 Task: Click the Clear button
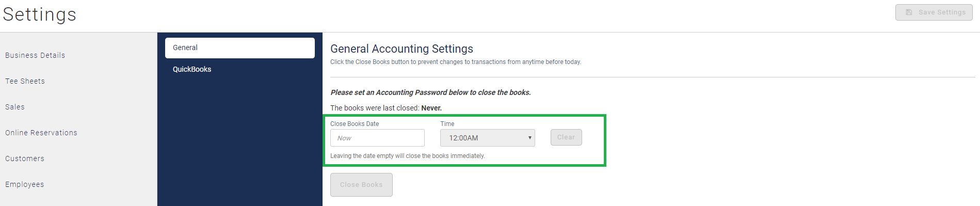coord(566,137)
